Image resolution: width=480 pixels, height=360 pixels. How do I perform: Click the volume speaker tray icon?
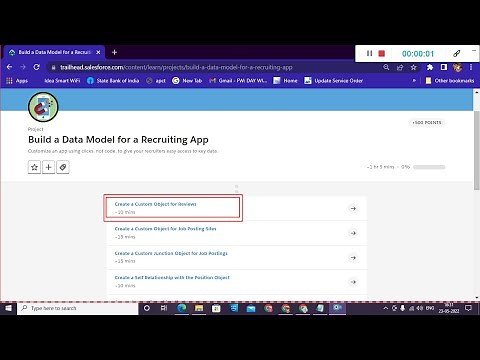tap(420, 308)
